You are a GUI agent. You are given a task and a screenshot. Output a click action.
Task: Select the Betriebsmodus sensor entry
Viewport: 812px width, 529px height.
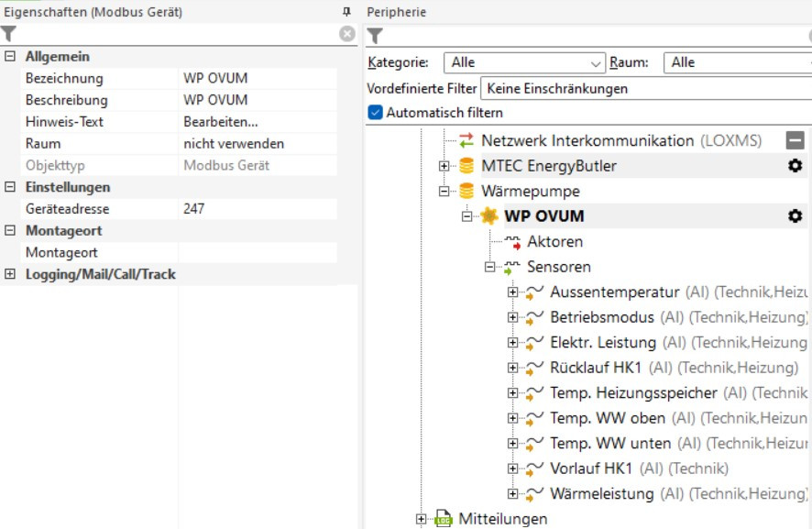tap(601, 317)
